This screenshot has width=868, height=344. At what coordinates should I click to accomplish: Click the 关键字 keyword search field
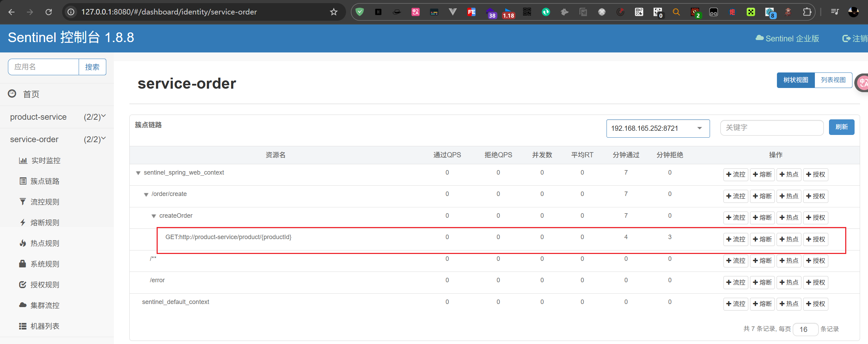pos(772,128)
